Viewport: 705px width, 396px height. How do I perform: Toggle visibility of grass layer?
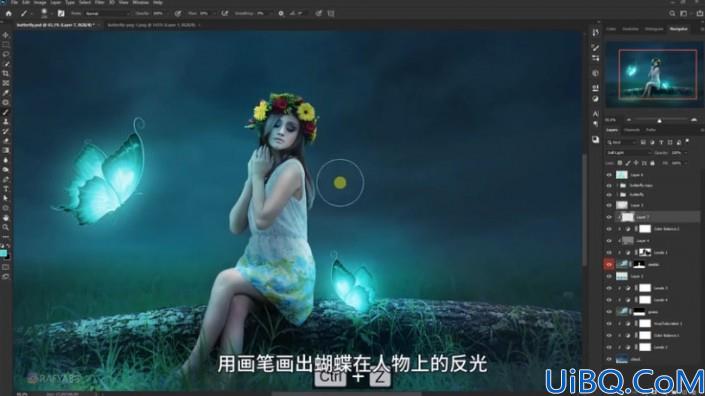pyautogui.click(x=609, y=311)
